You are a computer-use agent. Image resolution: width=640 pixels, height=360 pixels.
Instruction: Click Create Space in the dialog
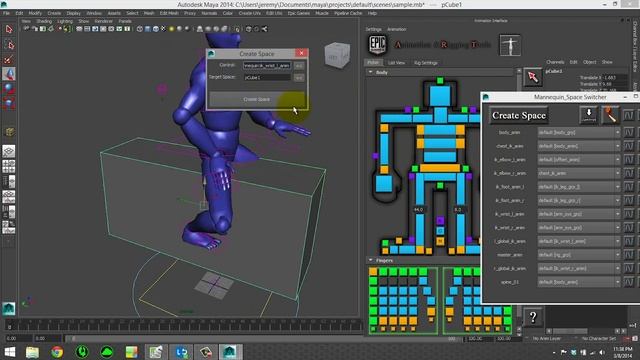(256, 99)
